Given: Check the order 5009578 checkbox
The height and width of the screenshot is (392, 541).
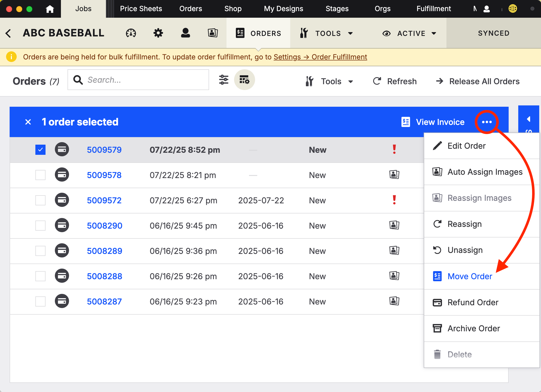Looking at the screenshot, I should pyautogui.click(x=40, y=175).
